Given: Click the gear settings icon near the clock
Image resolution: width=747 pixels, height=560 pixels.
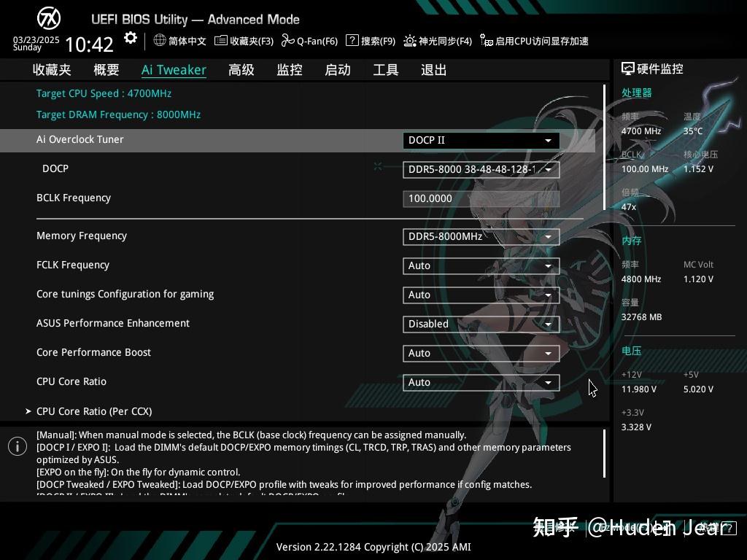Looking at the screenshot, I should pos(129,37).
